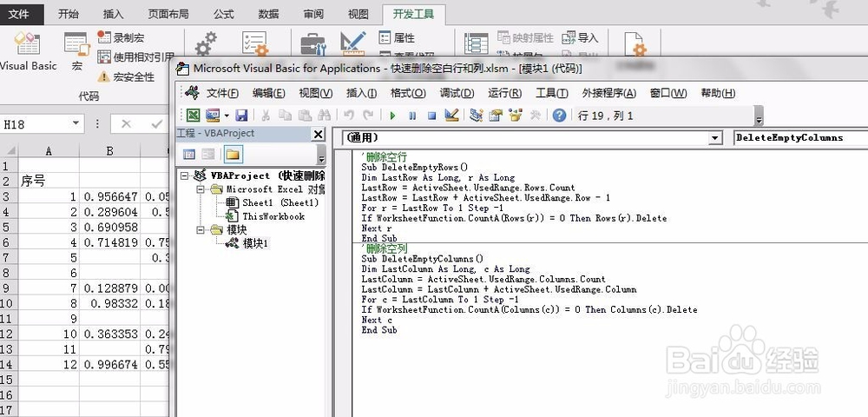Open Object Browser icon in VBA toolbar
868x417 pixels.
(x=516, y=116)
